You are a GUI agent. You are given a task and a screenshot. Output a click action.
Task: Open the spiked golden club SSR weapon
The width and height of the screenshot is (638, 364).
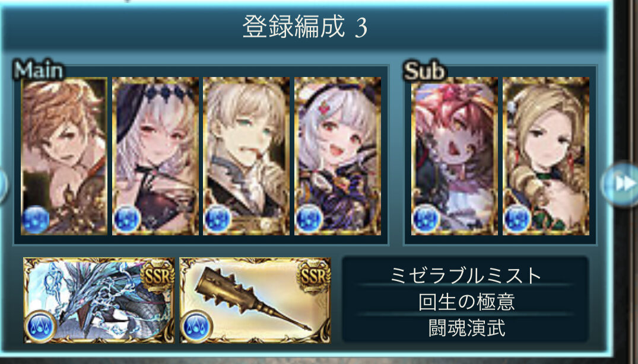[x=255, y=300]
